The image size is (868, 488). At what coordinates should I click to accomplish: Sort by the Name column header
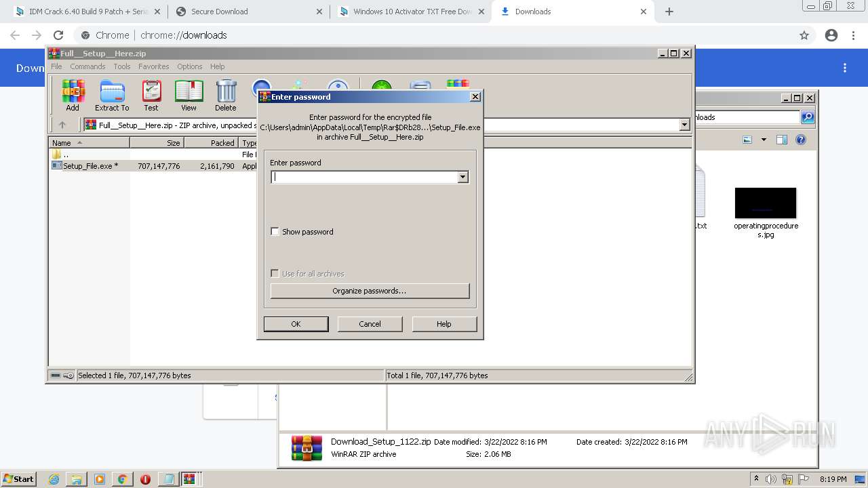click(89, 143)
